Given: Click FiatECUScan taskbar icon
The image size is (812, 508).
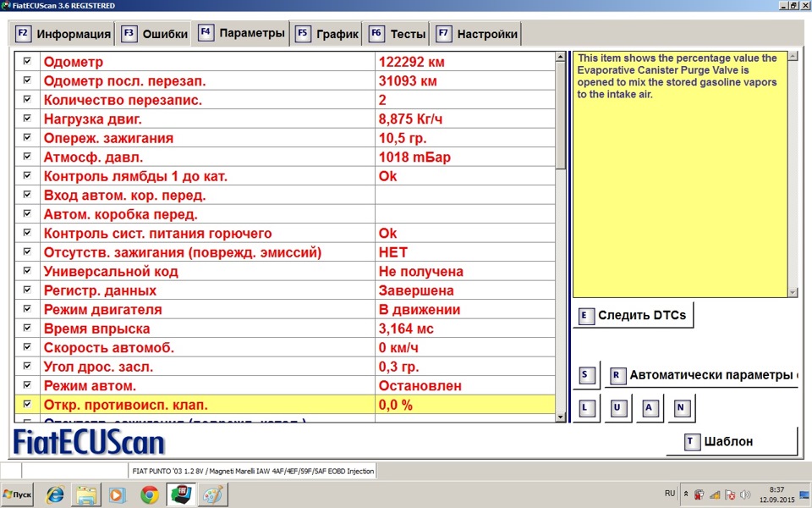Looking at the screenshot, I should pos(181,494).
